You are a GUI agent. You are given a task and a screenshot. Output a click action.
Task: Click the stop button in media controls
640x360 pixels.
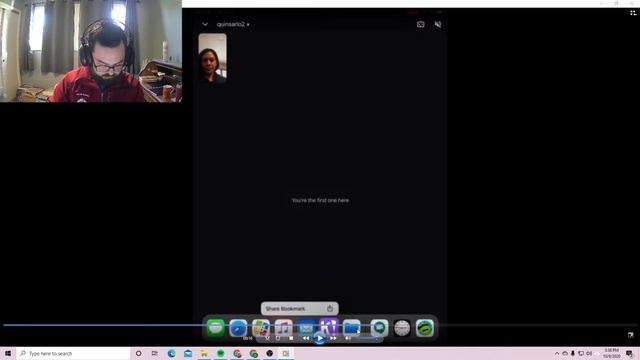(x=291, y=338)
